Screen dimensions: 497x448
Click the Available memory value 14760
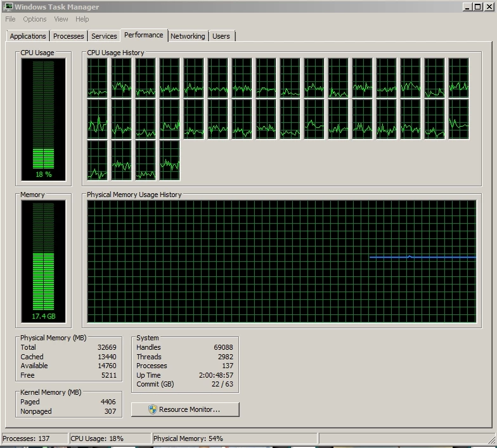[106, 366]
